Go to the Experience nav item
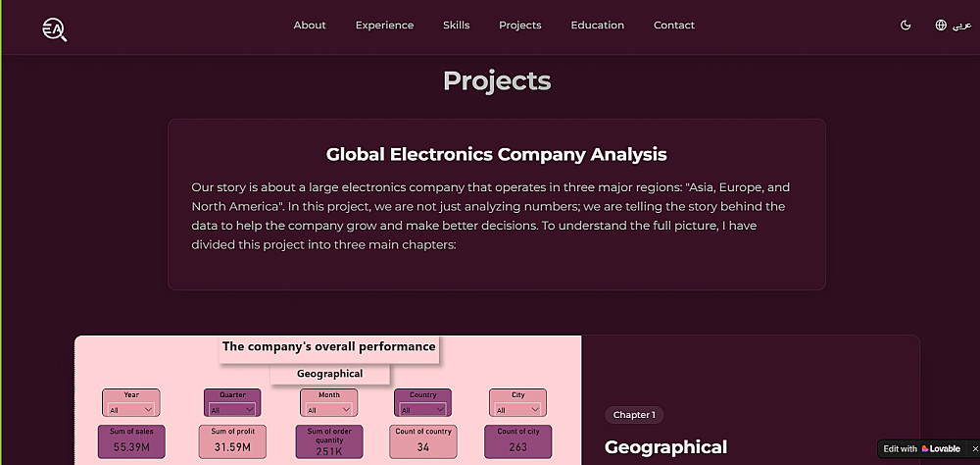This screenshot has width=980, height=465. [x=384, y=26]
